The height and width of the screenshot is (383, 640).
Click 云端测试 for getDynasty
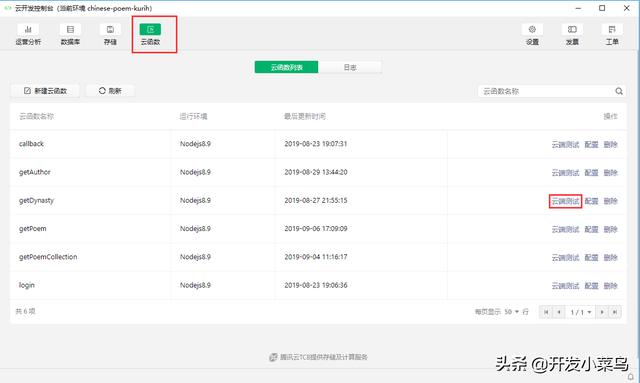pyautogui.click(x=565, y=201)
